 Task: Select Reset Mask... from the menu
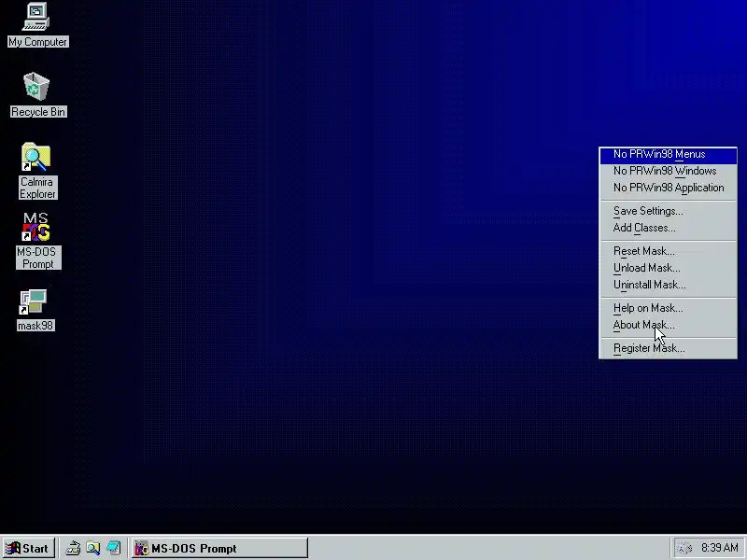pyautogui.click(x=668, y=251)
